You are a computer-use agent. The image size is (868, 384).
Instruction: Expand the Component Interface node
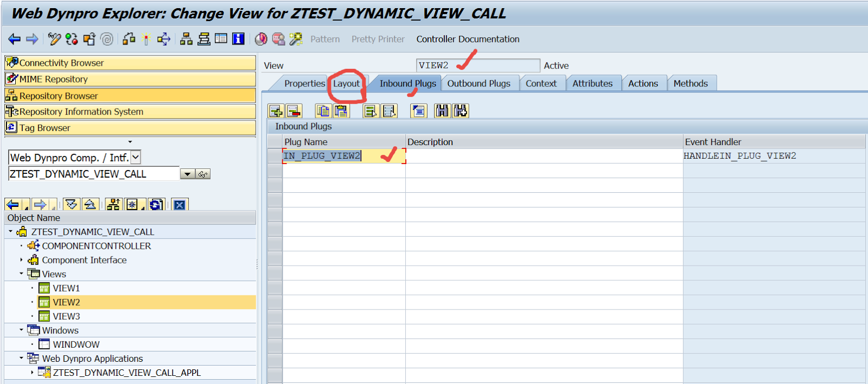click(x=21, y=260)
